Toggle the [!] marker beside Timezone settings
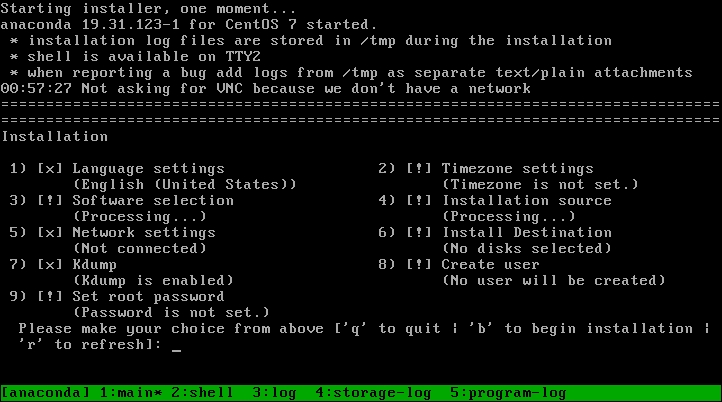 [x=419, y=169]
